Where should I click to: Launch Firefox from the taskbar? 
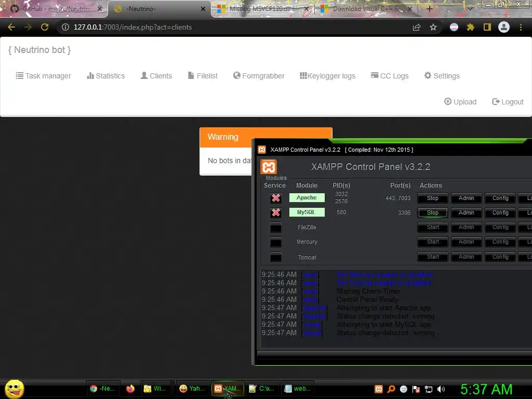coord(130,389)
